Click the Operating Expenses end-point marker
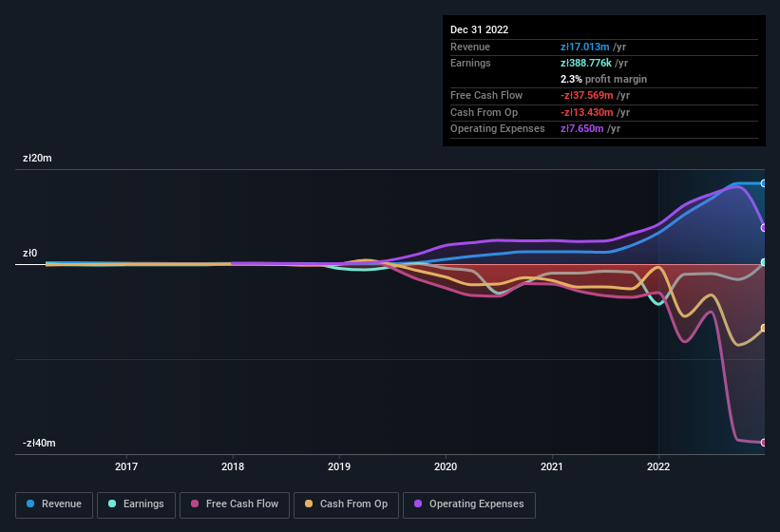780x532 pixels. click(x=764, y=228)
